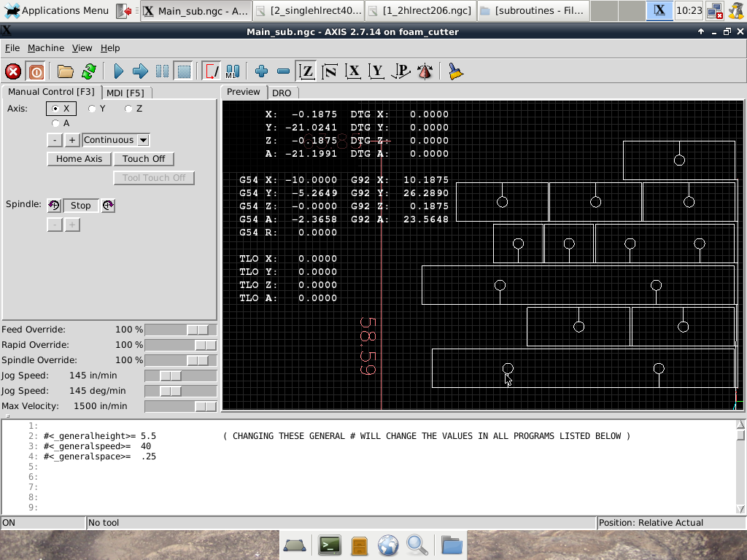Clear live plot with broom icon
Screen dimensions: 747x560
[x=456, y=71]
